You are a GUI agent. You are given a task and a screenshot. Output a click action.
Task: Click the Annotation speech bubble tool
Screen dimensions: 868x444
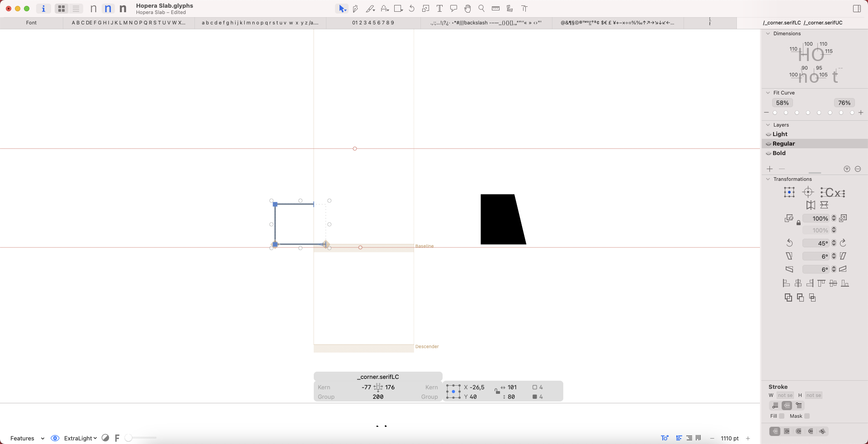[453, 9]
